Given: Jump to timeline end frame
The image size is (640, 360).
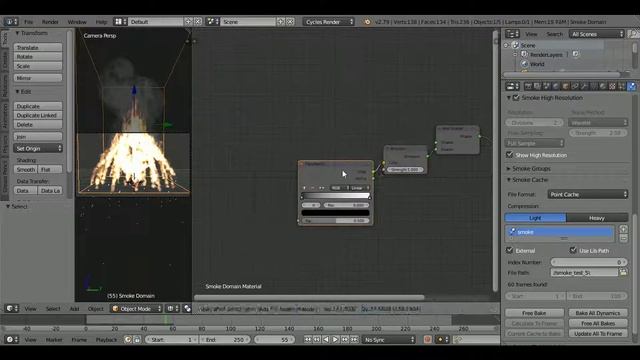Looking at the screenshot, I should (x=354, y=340).
